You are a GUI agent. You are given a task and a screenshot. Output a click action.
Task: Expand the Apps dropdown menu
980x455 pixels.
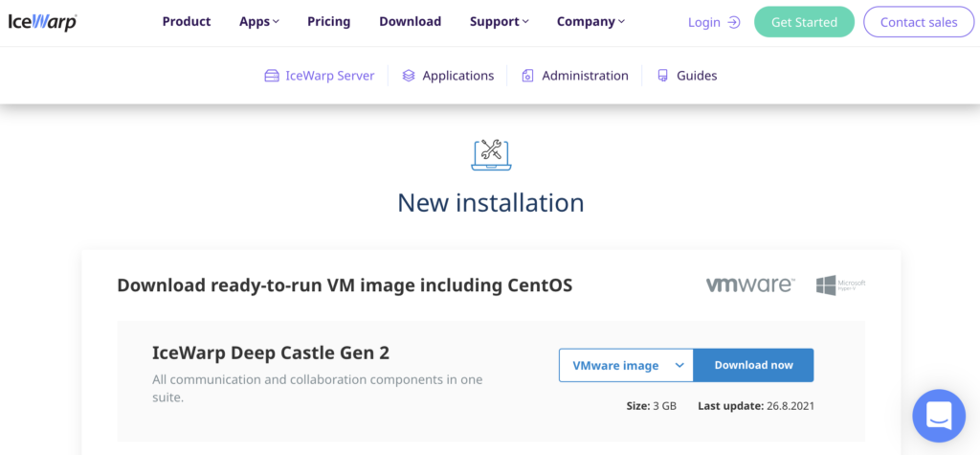click(x=259, y=21)
